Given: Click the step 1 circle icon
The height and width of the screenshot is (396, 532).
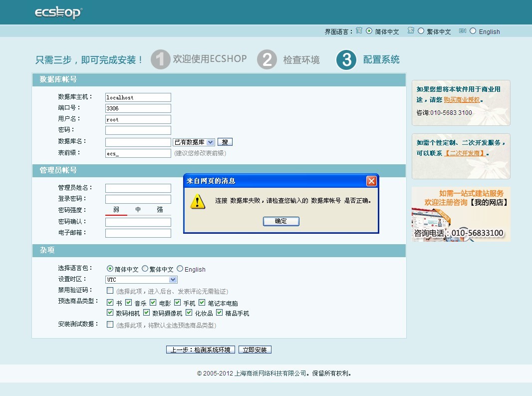Looking at the screenshot, I should pyautogui.click(x=161, y=59).
